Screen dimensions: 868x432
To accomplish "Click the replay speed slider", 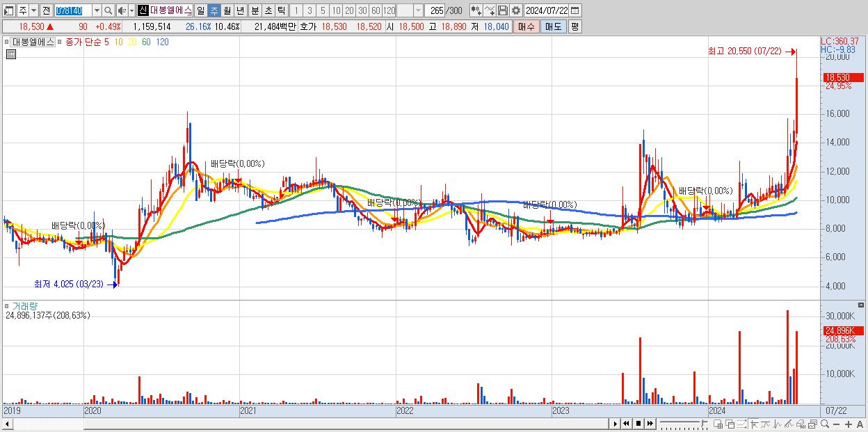I will coord(684,424).
